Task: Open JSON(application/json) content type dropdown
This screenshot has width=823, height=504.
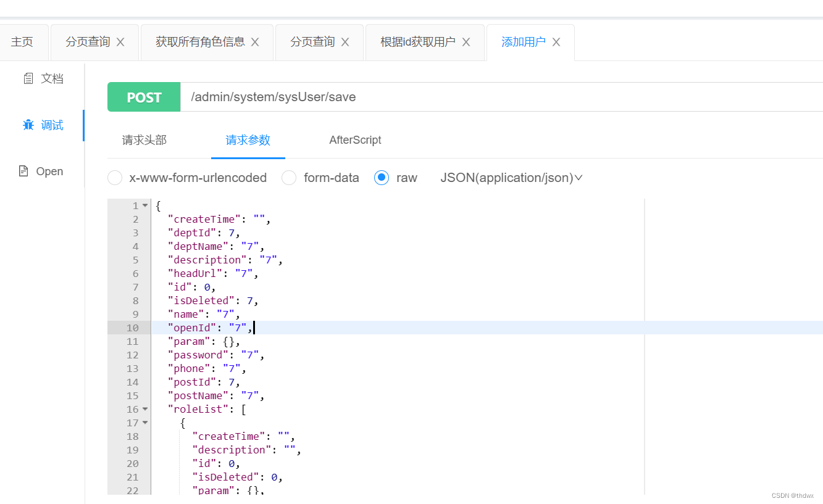Action: (x=511, y=178)
